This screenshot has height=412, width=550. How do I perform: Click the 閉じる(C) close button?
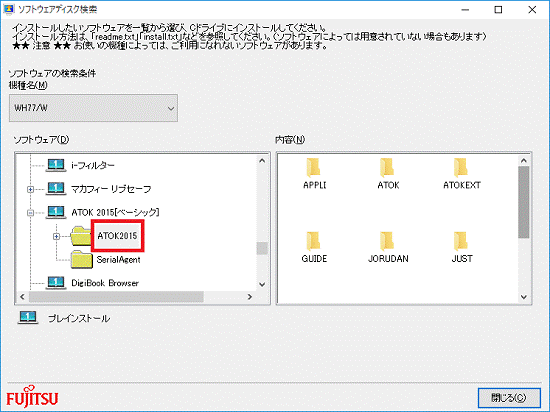(509, 398)
